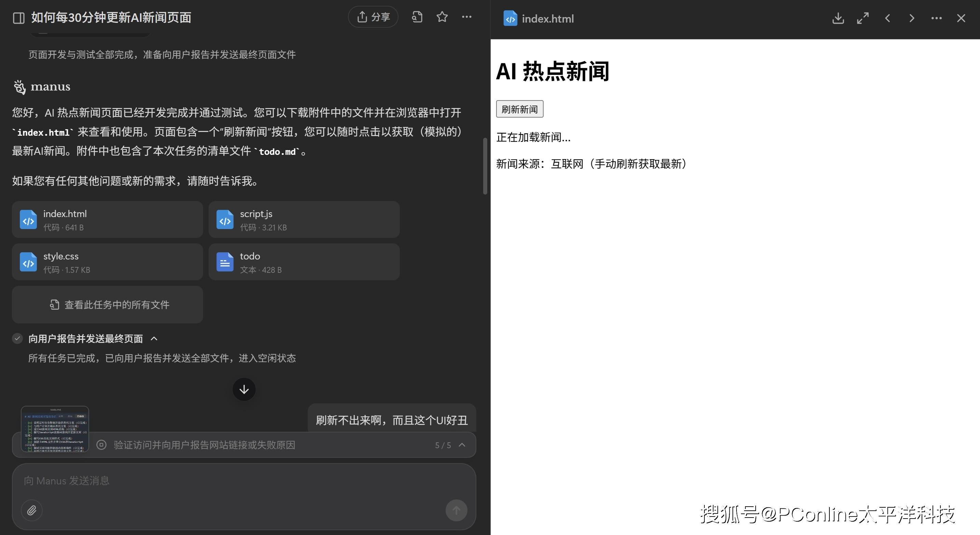
Task: Expand the preview panel to fullscreen
Action: [x=863, y=18]
